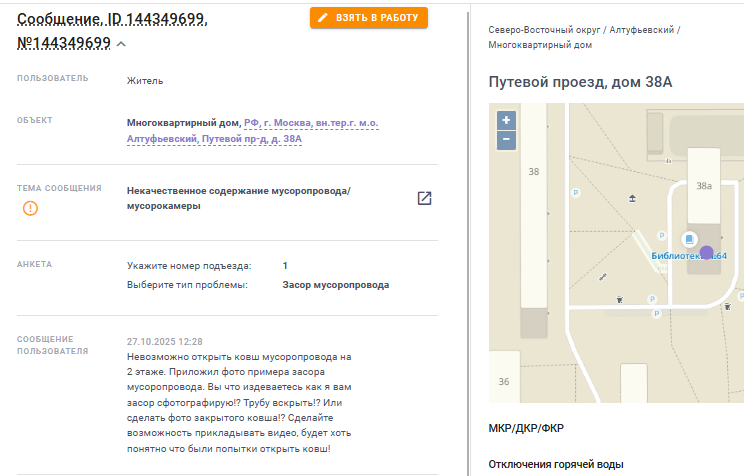744x476 pixels.
Task: Click breadcrumb Многоквартирный дом
Action: point(540,45)
